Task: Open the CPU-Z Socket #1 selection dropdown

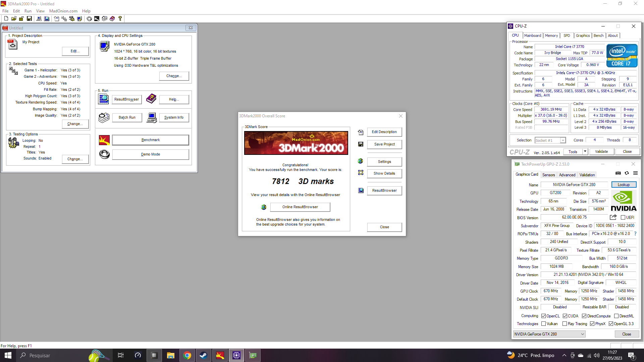Action: [x=550, y=140]
